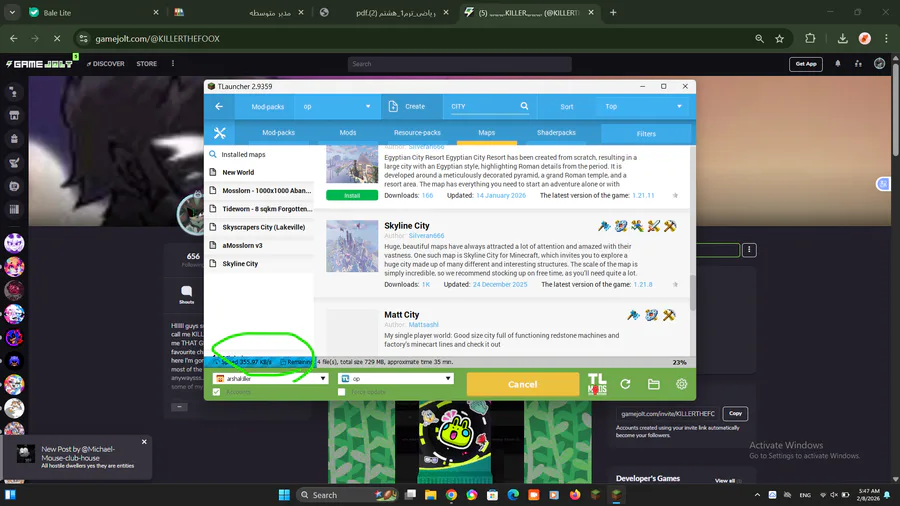Switch to the Bale Lite browser tab
Image resolution: width=900 pixels, height=506 pixels.
click(95, 13)
